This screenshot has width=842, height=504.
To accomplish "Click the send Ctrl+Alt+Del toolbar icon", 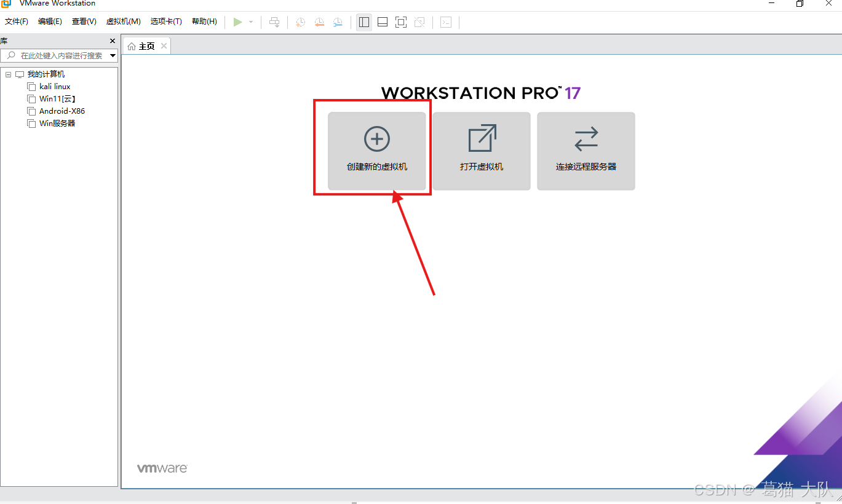I will [x=274, y=22].
